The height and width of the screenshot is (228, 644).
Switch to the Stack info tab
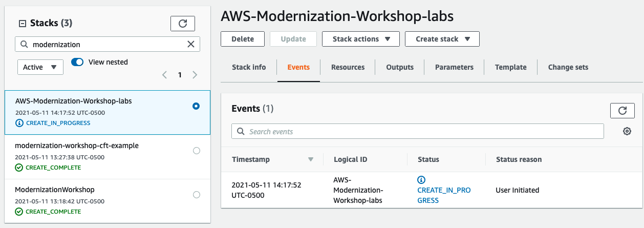tap(249, 67)
